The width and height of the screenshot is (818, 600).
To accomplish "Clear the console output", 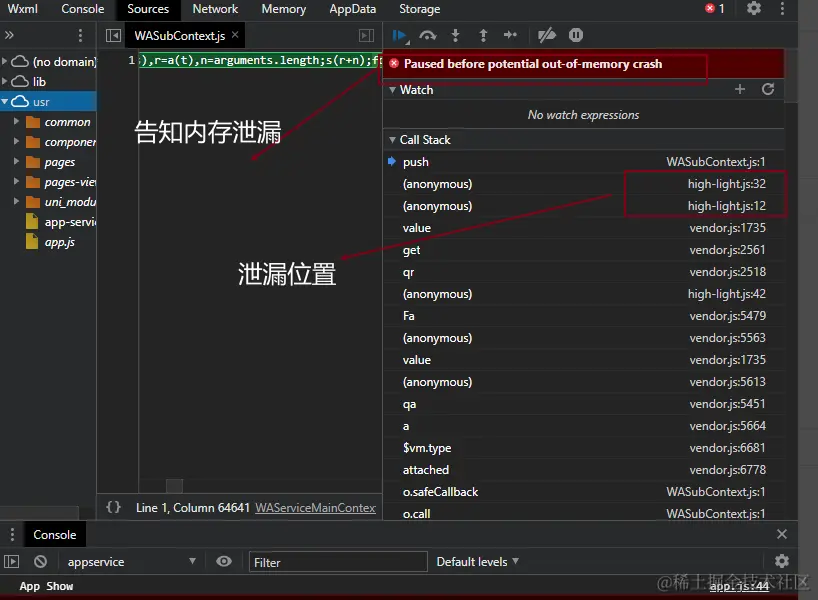I will tap(40, 561).
